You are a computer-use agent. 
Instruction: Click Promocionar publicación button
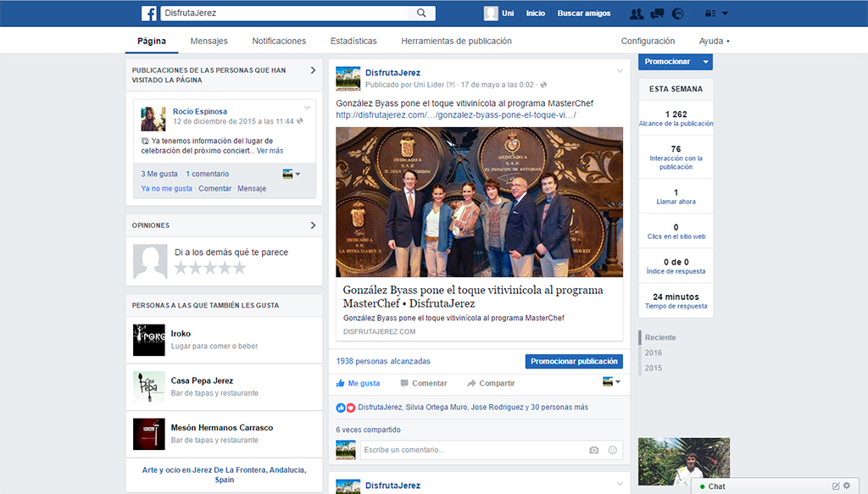(x=574, y=361)
